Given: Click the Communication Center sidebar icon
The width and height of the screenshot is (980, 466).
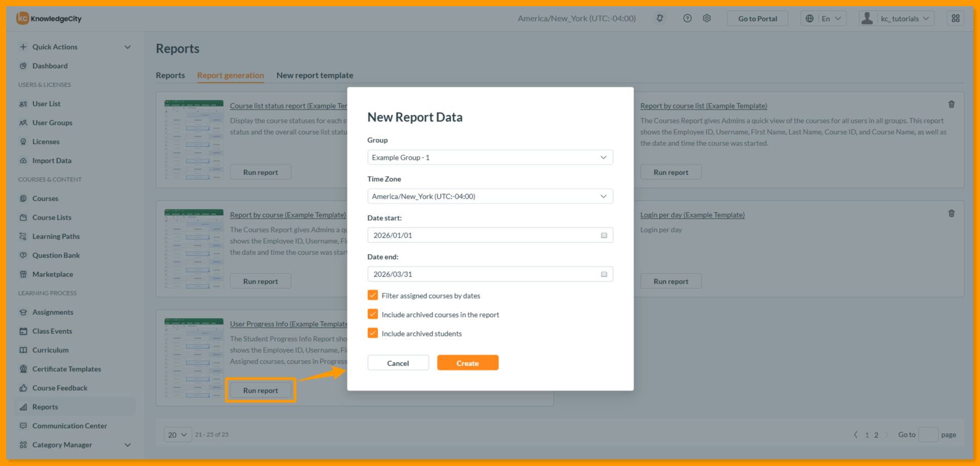Looking at the screenshot, I should 23,426.
